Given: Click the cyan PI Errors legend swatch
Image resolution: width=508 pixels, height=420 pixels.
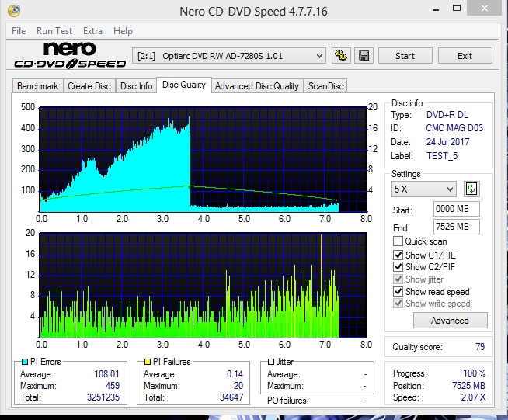Looking at the screenshot, I should [x=25, y=362].
